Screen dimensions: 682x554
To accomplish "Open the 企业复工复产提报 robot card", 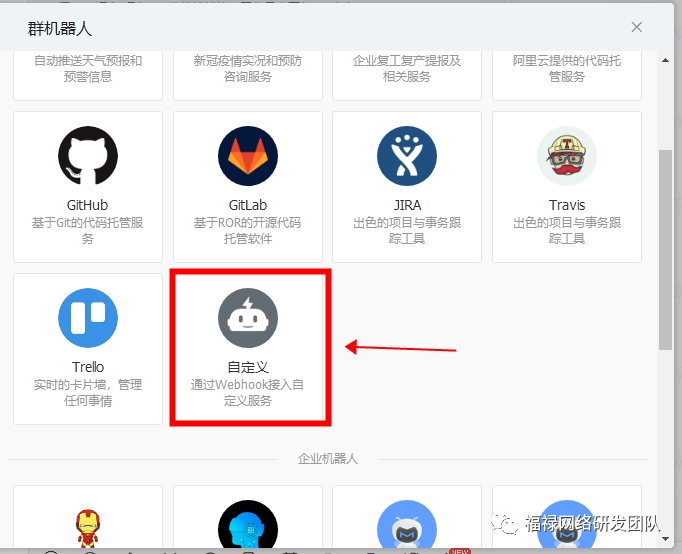I will coord(407,75).
